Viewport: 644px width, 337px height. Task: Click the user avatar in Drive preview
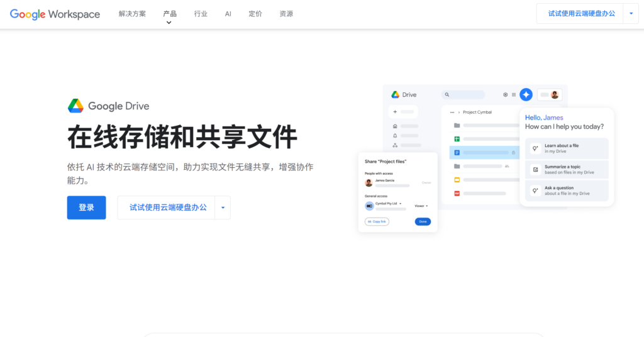pos(555,95)
